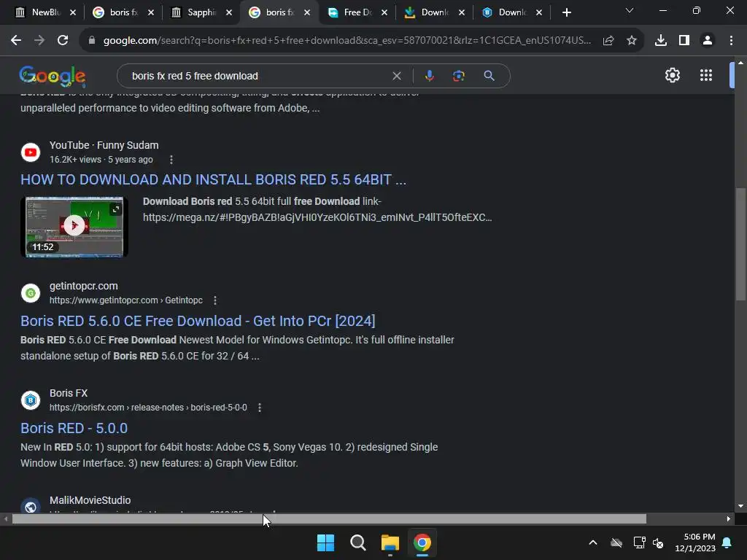The height and width of the screenshot is (560, 747).
Task: Close the NewBlu tab
Action: pos(72,12)
